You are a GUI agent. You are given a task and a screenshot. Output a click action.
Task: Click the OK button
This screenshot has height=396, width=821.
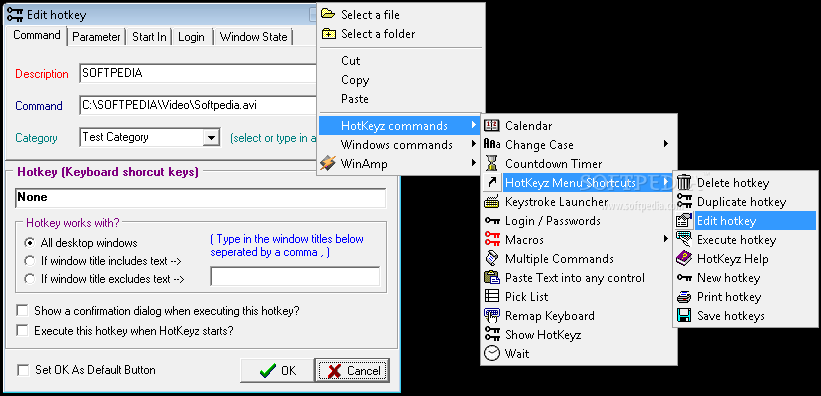point(277,370)
